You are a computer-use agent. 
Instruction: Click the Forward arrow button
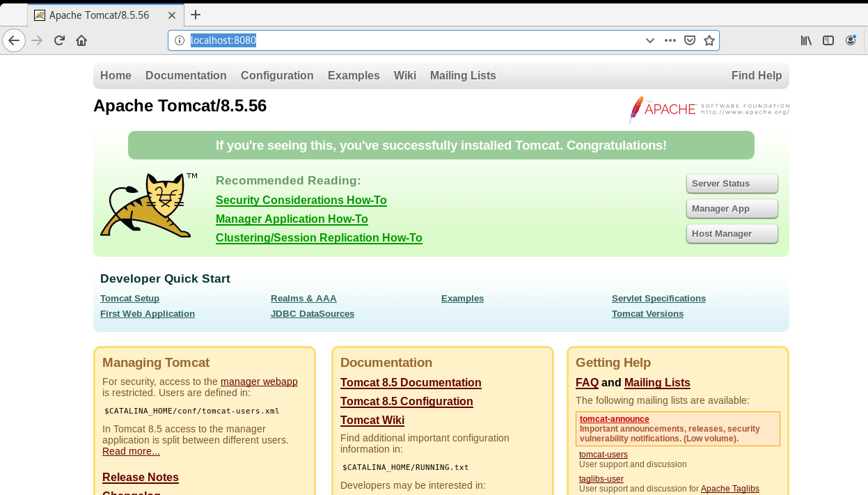click(38, 40)
